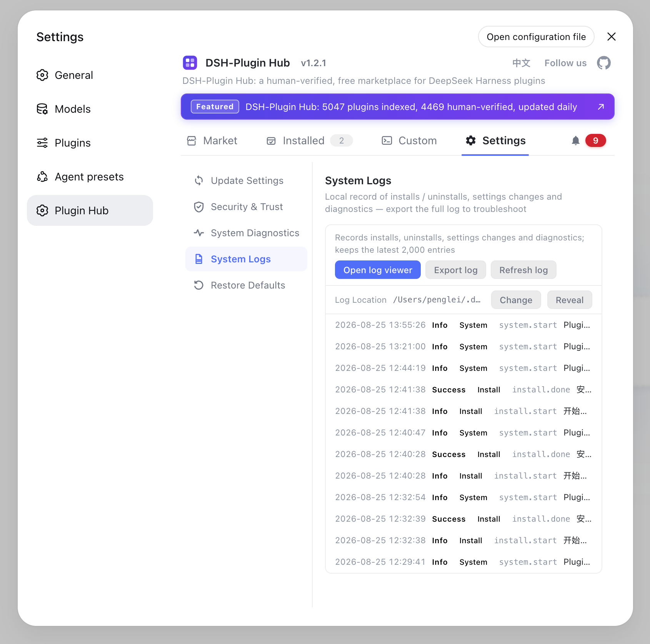The height and width of the screenshot is (644, 650).
Task: Click the Security & Trust shield icon
Action: click(x=199, y=207)
